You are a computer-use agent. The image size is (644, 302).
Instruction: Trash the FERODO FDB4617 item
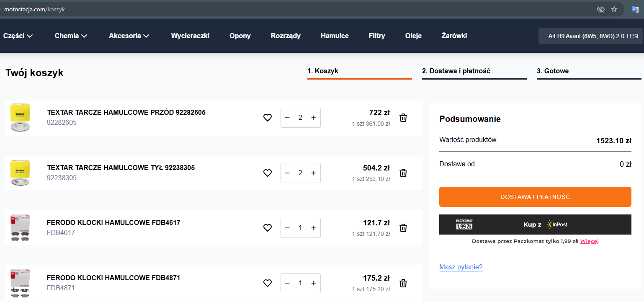403,228
